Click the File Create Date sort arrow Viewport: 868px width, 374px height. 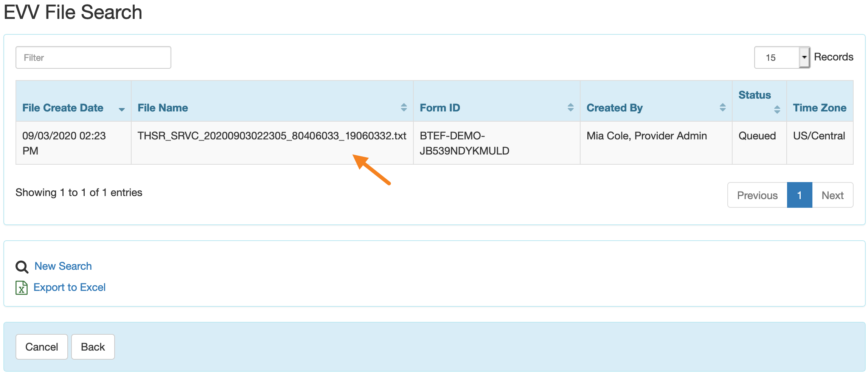(121, 109)
